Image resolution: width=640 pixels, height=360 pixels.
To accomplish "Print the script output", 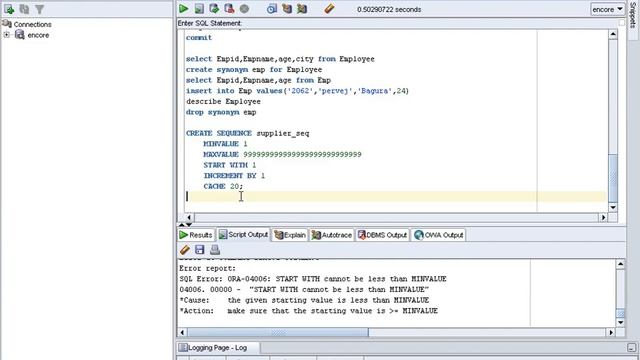I will (215, 250).
